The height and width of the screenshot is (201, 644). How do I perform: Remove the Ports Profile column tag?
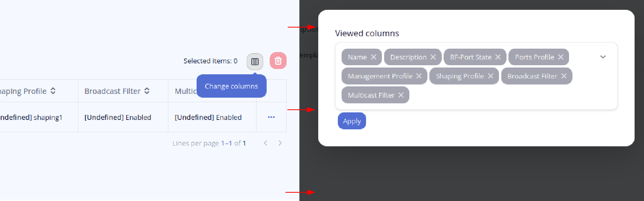(x=561, y=57)
